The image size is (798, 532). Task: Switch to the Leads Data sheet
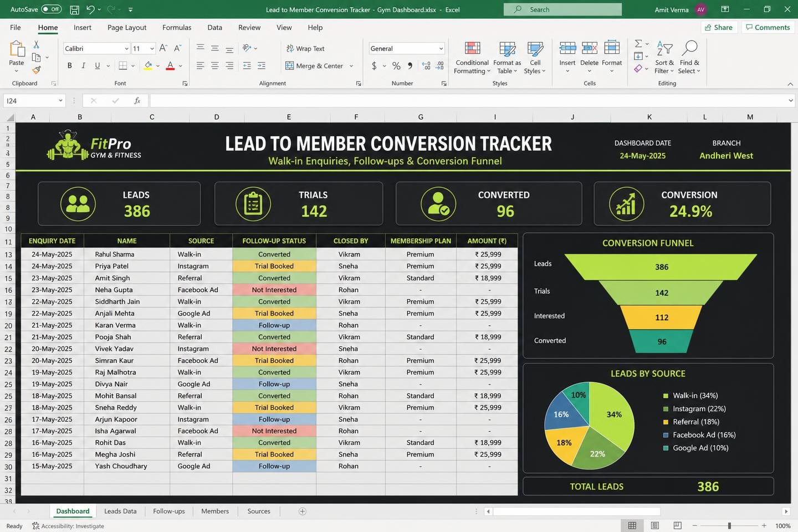coord(120,511)
